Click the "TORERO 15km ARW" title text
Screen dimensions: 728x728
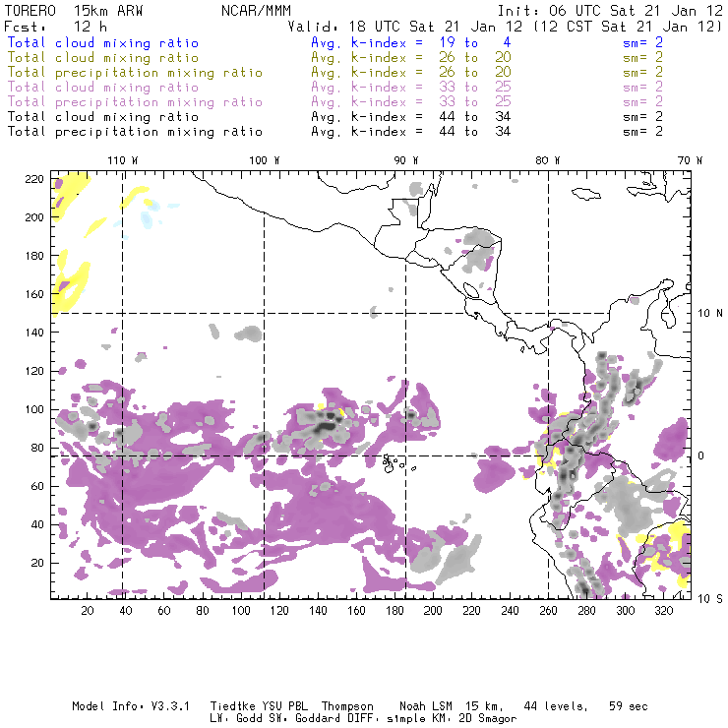pyautogui.click(x=74, y=10)
